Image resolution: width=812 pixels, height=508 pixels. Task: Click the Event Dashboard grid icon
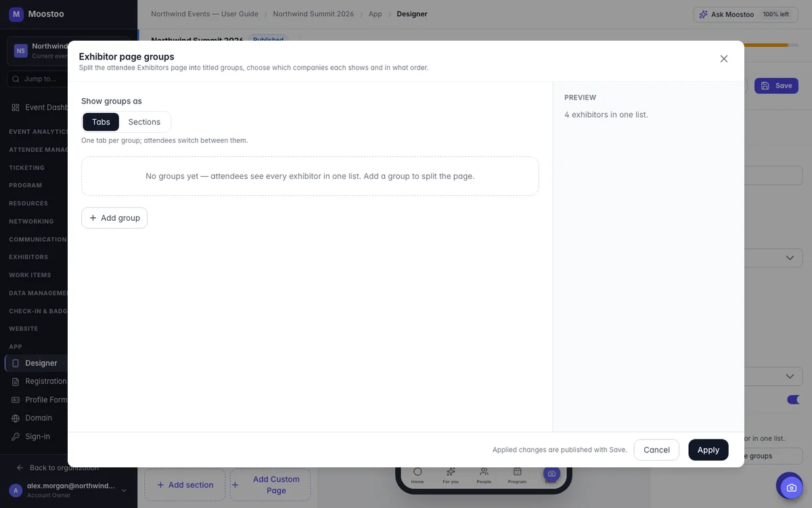(16, 108)
